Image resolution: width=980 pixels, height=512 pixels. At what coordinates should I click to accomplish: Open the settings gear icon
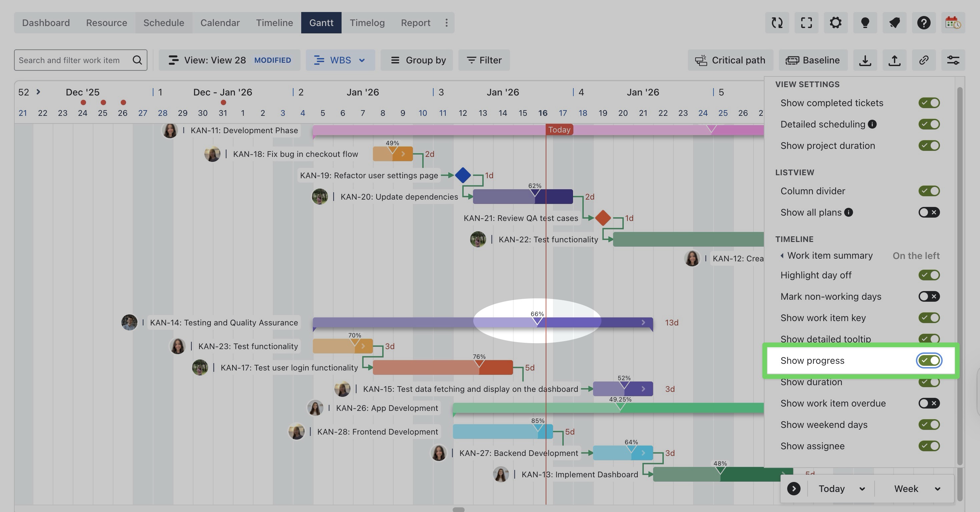tap(836, 23)
